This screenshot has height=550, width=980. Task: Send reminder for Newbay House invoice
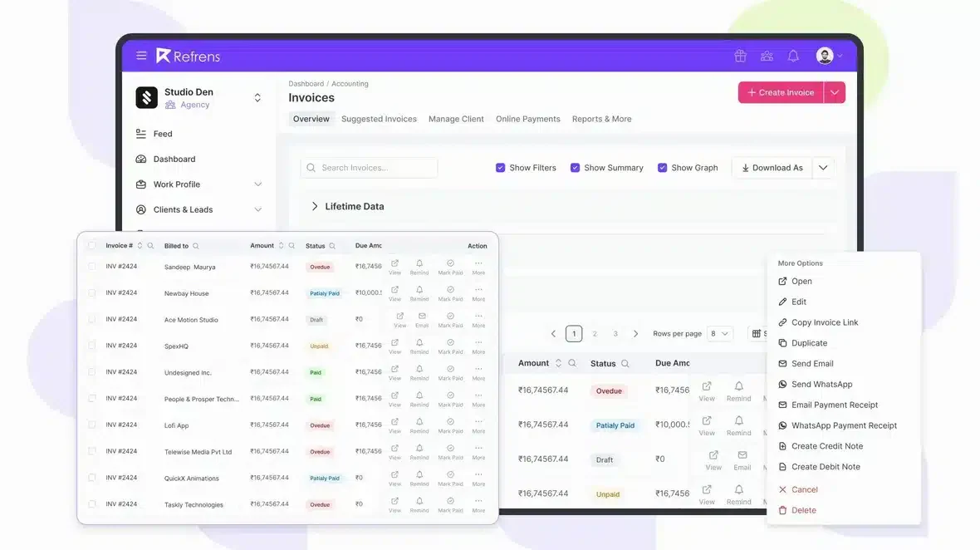(x=419, y=294)
